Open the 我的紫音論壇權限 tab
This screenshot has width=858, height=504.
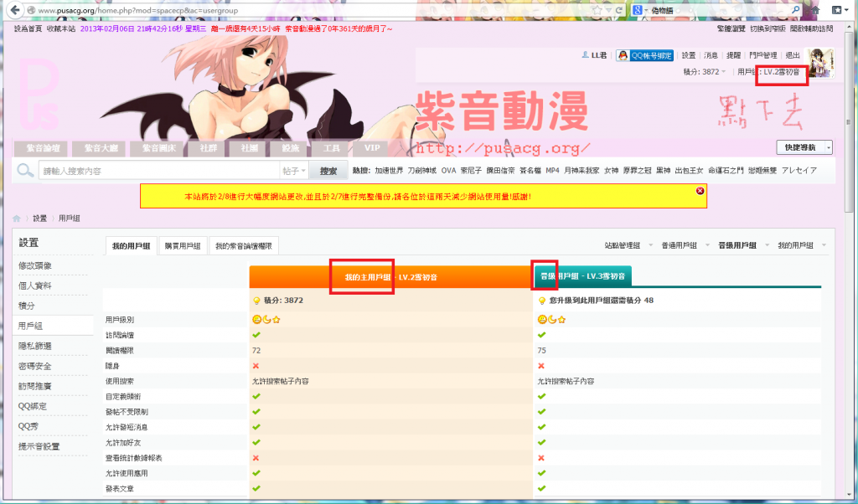point(243,246)
